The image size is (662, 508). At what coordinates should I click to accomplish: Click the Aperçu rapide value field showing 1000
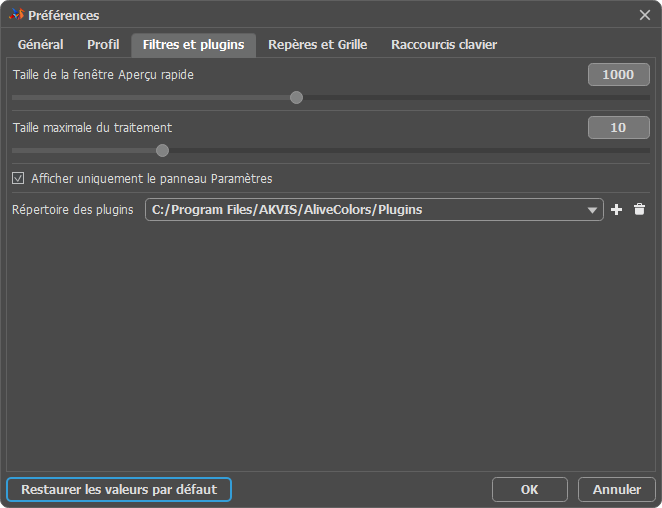(619, 75)
